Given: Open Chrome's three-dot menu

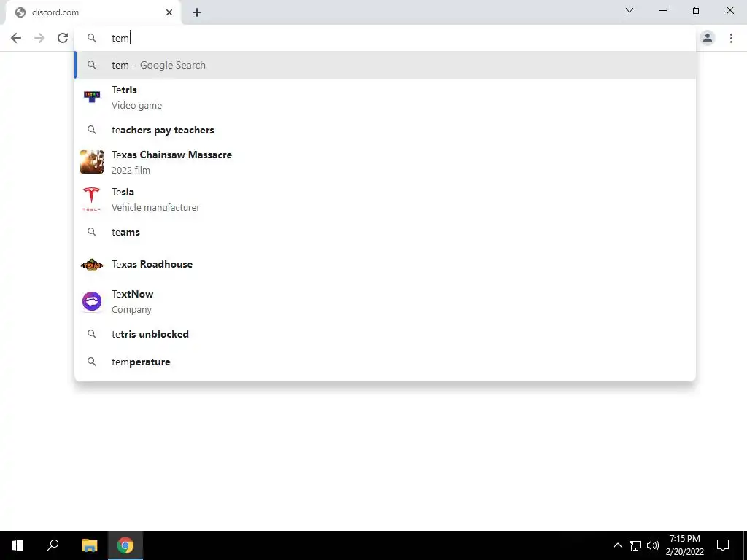Looking at the screenshot, I should coord(731,38).
